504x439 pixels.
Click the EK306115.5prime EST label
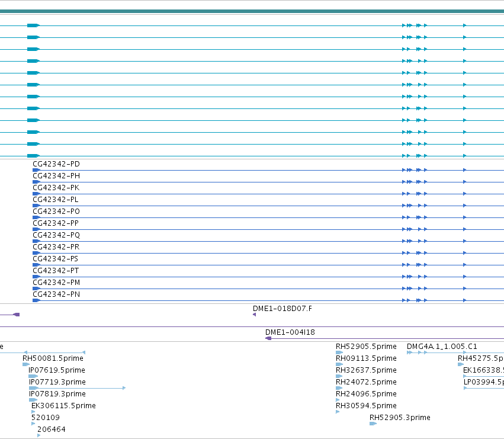pyautogui.click(x=63, y=406)
